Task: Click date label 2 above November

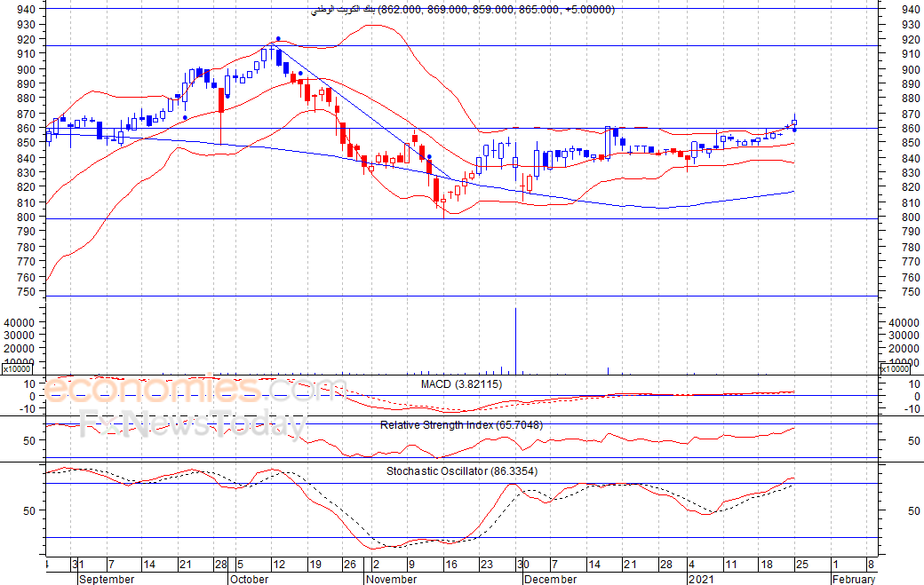Action: [x=376, y=565]
